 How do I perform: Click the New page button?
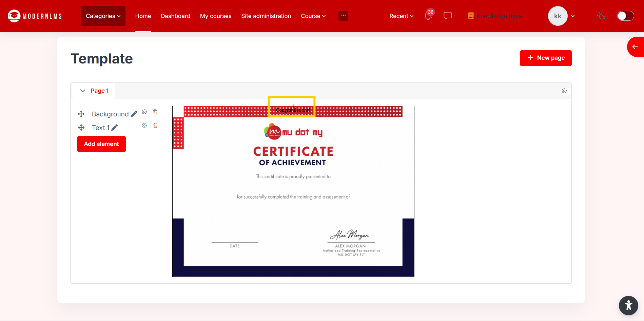546,58
